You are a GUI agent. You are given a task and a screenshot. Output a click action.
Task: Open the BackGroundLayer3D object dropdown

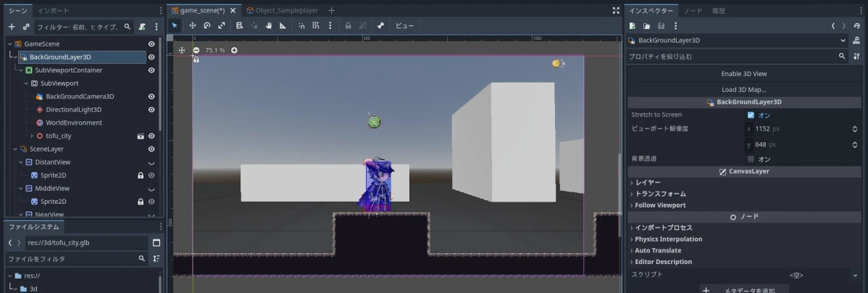[737, 41]
